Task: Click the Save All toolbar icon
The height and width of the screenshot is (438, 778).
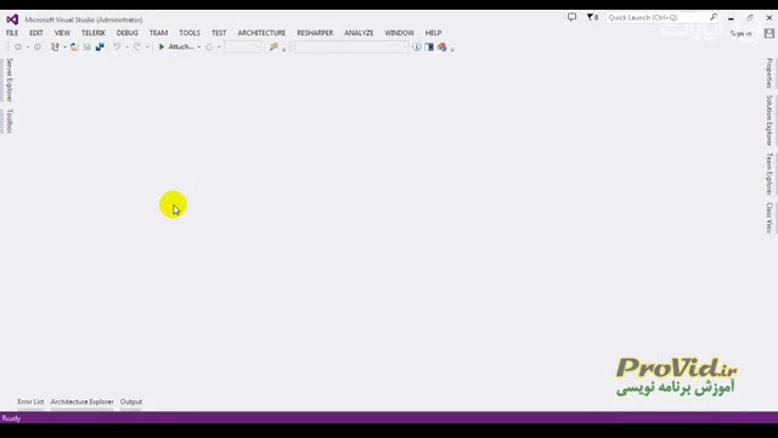Action: [99, 47]
